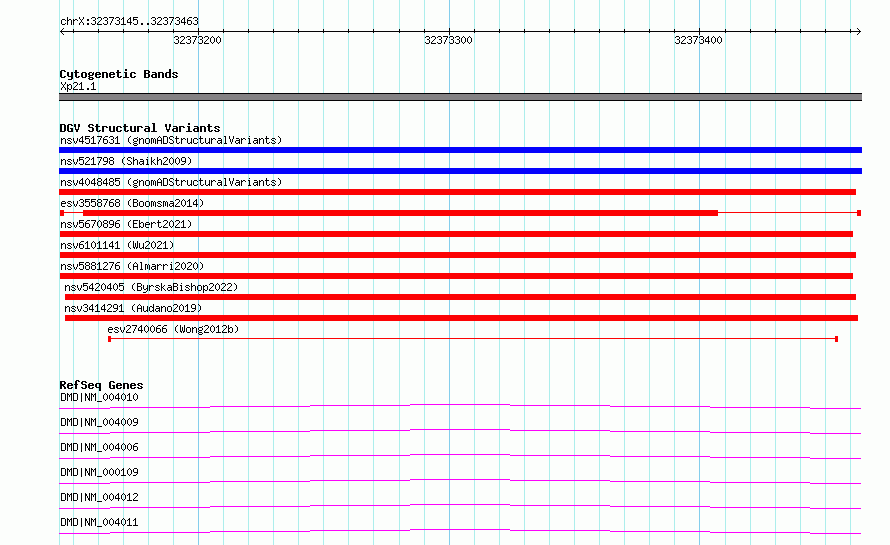Click the nsv521798 Shaikh2009 blue variant bar
Screen dimensions: 890x545
(460, 171)
